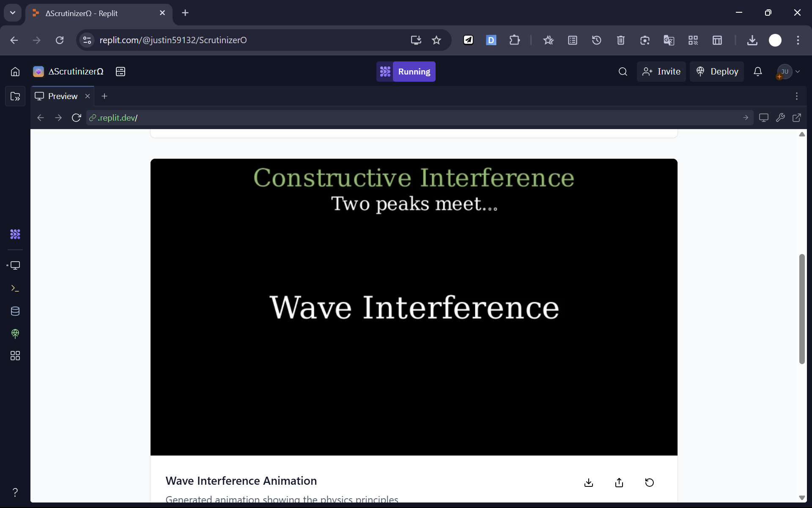812x508 pixels.
Task: Click the preview URL address field
Action: click(x=414, y=118)
